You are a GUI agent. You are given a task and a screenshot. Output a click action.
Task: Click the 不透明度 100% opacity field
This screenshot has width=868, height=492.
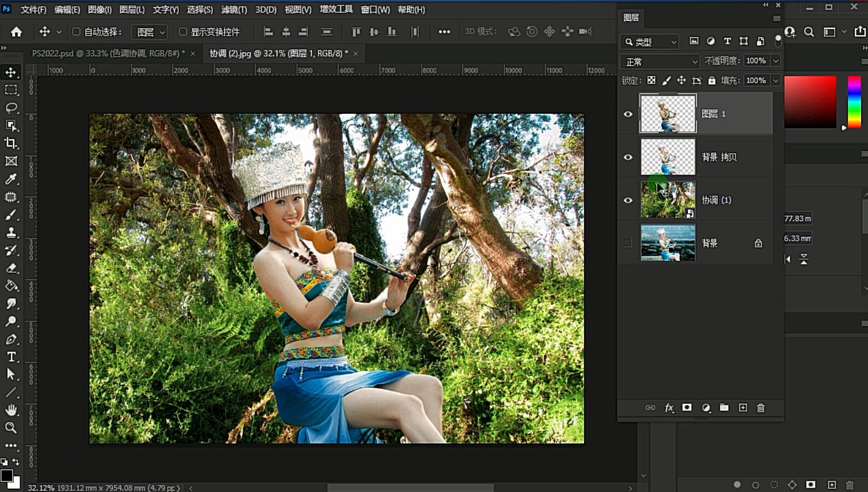coord(756,61)
